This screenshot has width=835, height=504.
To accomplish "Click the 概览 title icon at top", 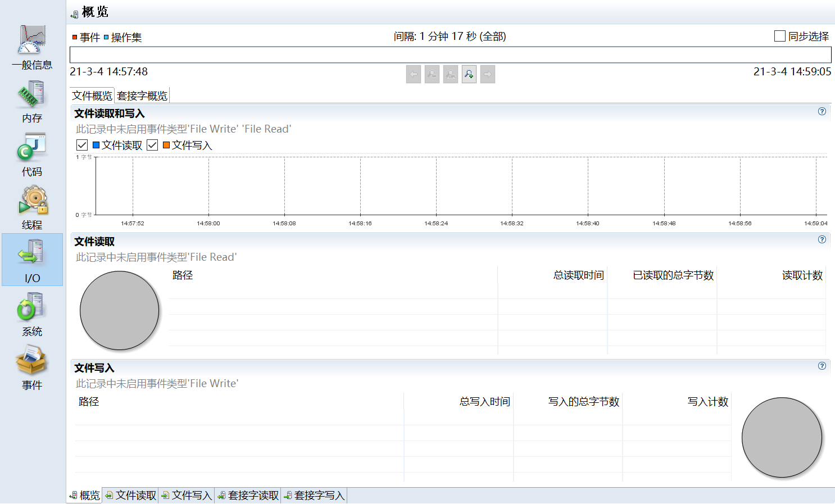I will (x=74, y=14).
